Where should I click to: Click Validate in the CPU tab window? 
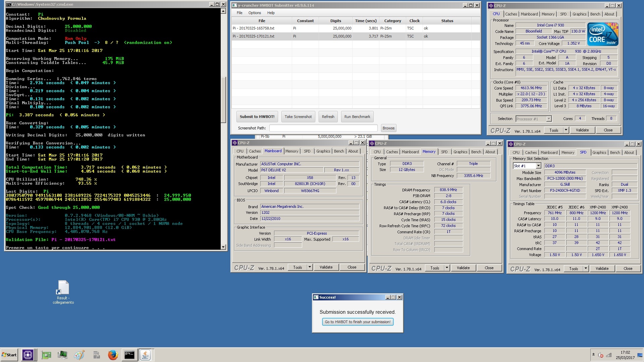[x=582, y=130]
